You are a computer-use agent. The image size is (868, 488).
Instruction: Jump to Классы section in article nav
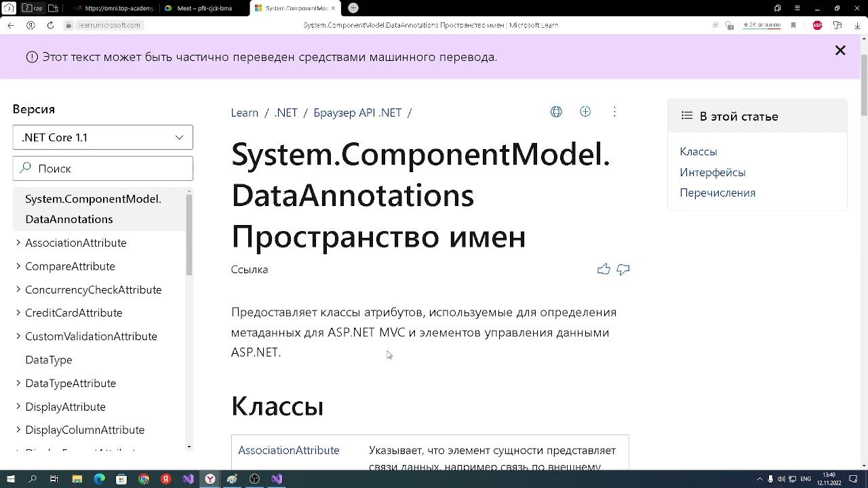[x=698, y=152]
